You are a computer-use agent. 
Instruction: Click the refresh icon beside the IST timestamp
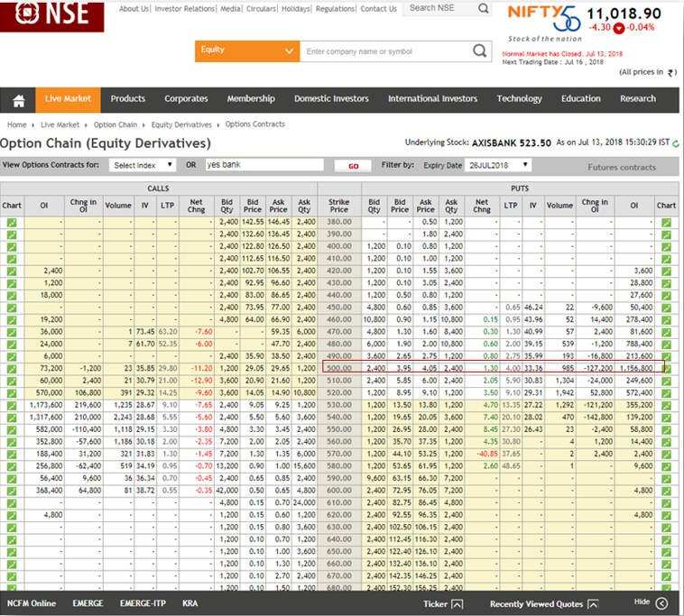676,143
